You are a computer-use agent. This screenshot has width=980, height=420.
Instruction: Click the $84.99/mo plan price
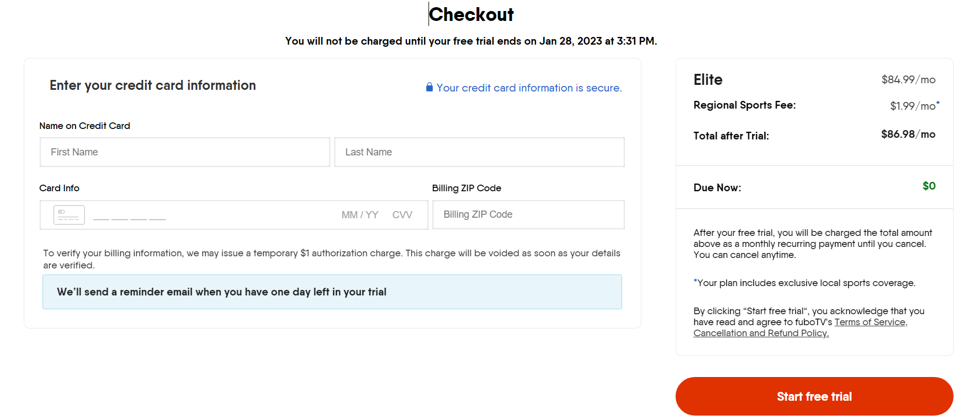[908, 80]
